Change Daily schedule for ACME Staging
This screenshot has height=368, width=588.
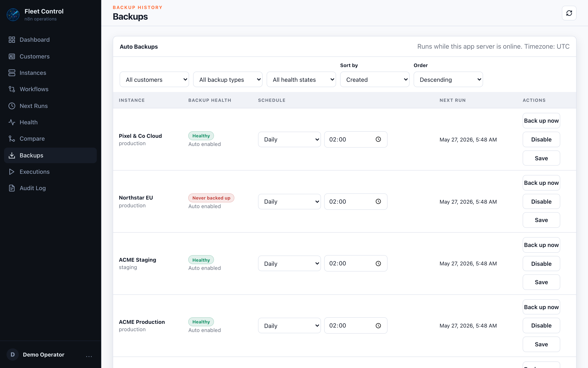289,264
